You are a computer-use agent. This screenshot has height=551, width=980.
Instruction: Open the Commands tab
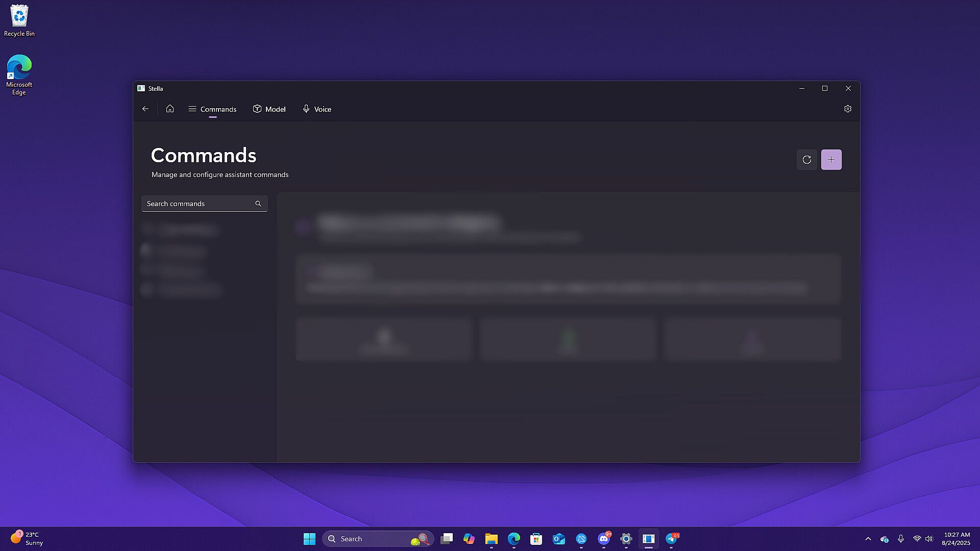(212, 109)
